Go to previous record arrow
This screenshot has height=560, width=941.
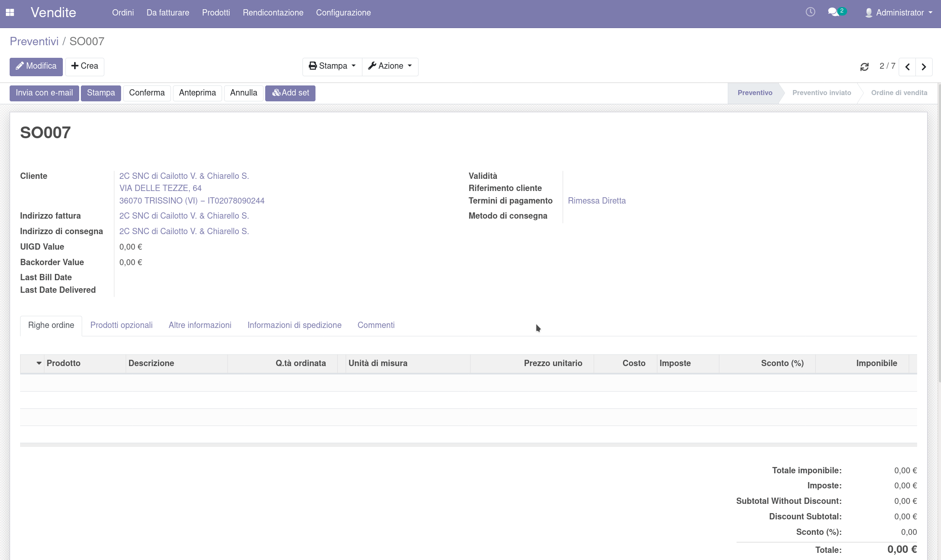pos(907,67)
